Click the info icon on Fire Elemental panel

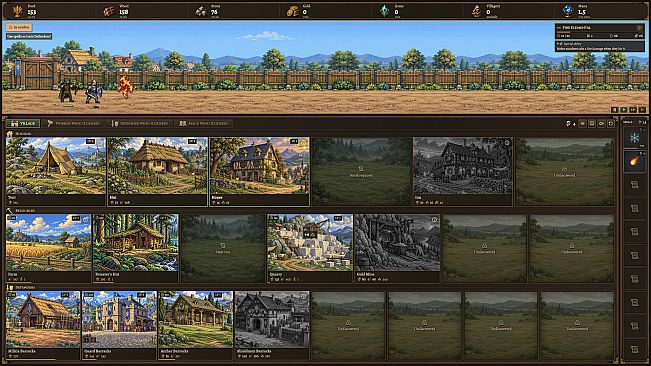[x=639, y=28]
